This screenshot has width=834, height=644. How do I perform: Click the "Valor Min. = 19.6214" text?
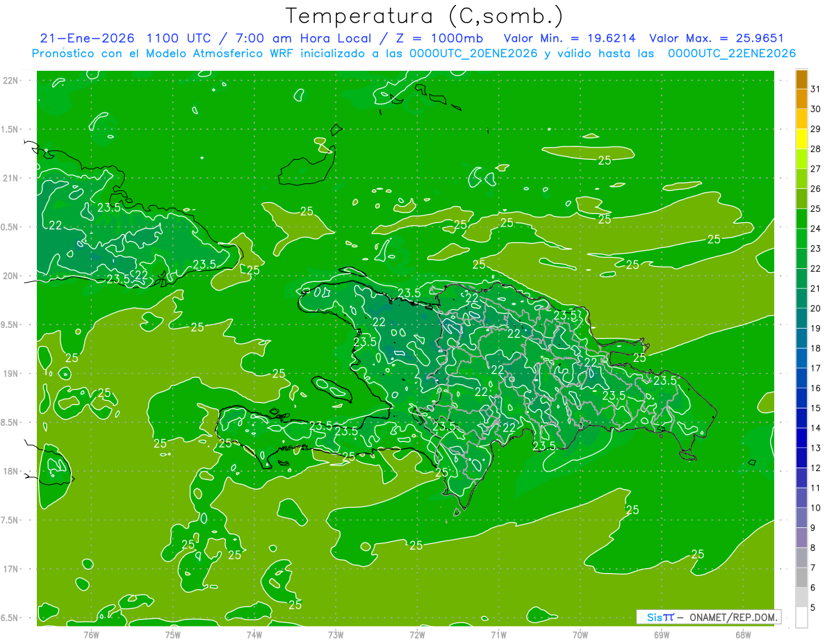(570, 38)
